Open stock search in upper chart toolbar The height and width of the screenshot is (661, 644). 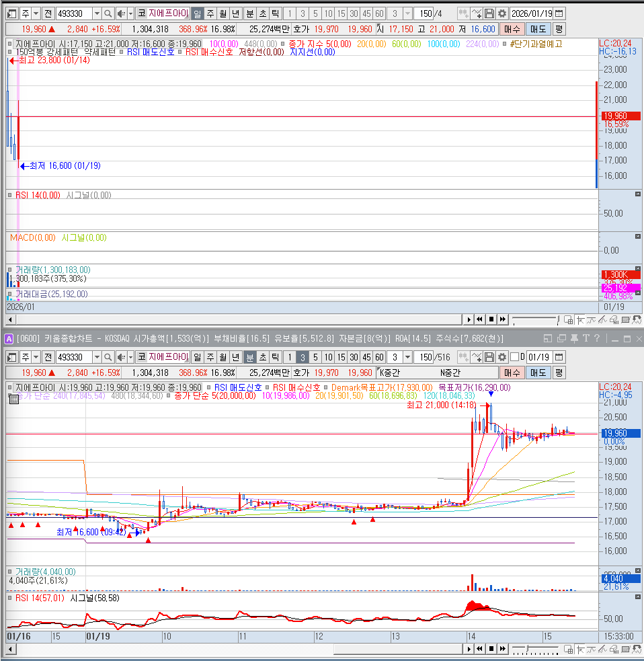coord(108,13)
